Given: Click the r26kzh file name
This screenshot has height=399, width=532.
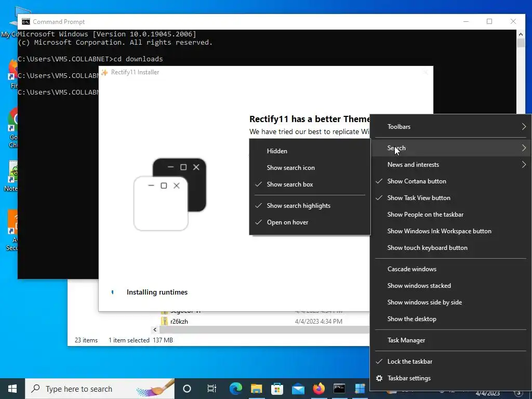Looking at the screenshot, I should pos(179,321).
